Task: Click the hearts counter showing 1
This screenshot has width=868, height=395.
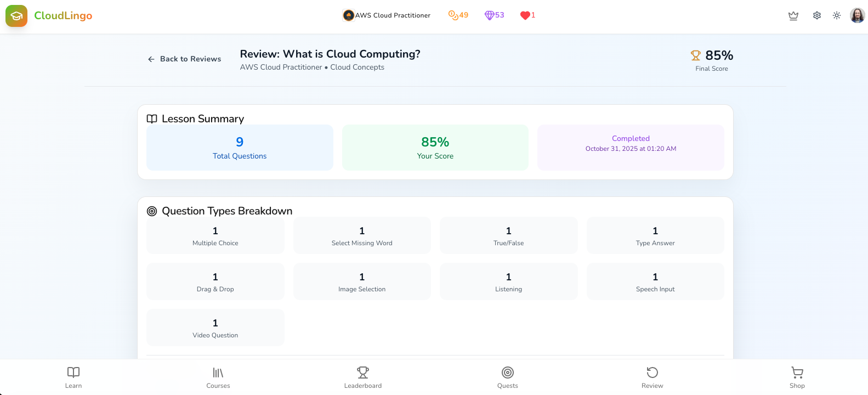Action: (527, 15)
